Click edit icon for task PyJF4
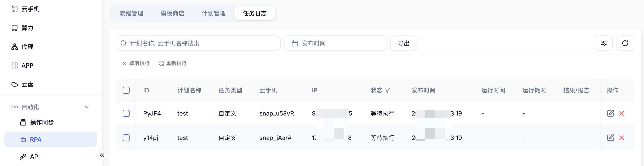644x166 pixels. click(x=610, y=113)
